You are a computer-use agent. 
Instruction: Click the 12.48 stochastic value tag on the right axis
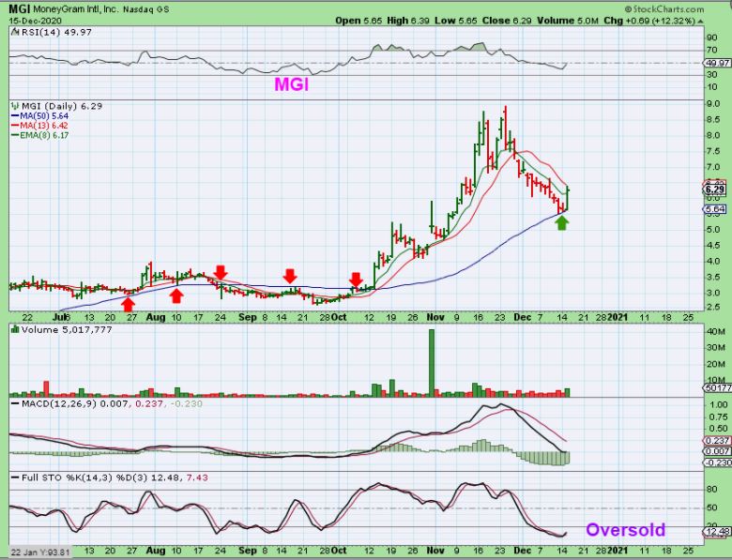[717, 532]
